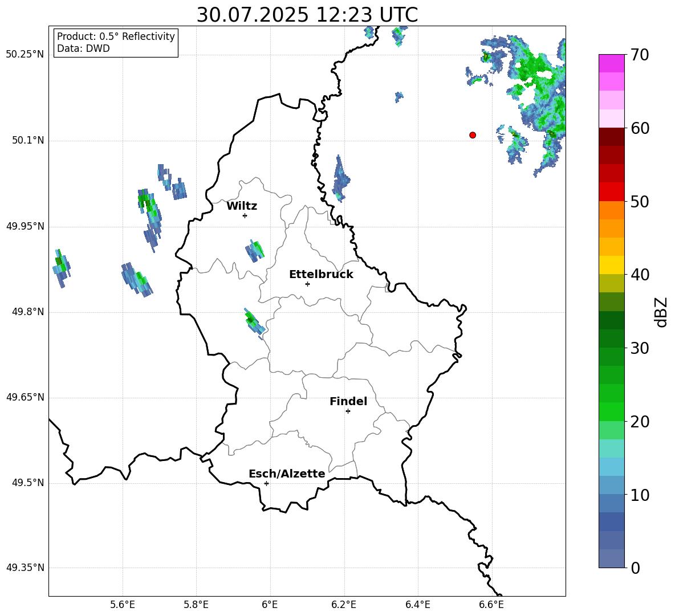Screen dimensions: 675x616
Task: Click the 50.1°N latitude label
Action: pyautogui.click(x=27, y=140)
